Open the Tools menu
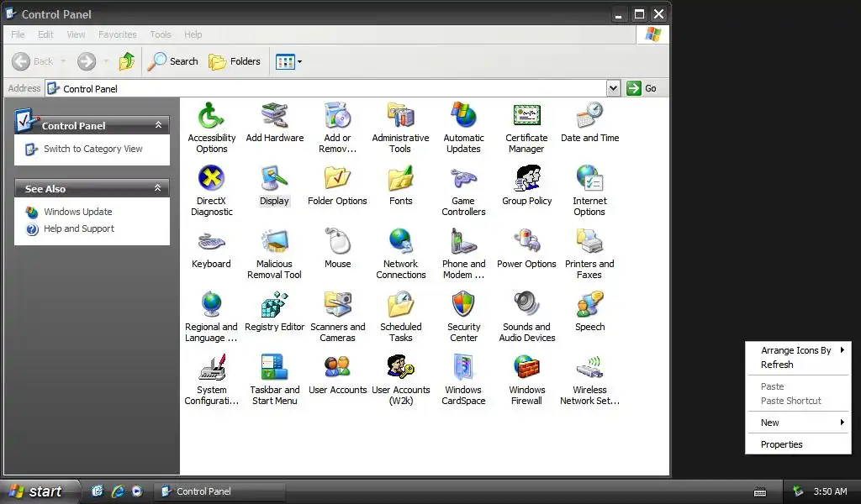The width and height of the screenshot is (861, 504). tap(161, 34)
